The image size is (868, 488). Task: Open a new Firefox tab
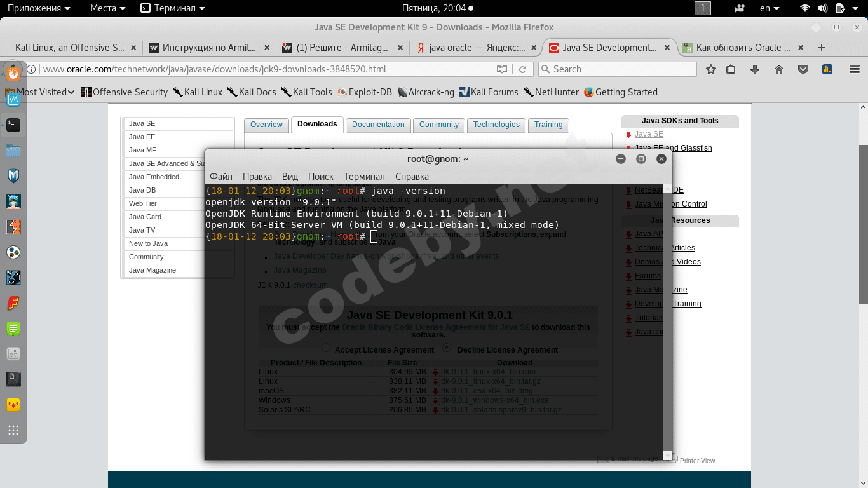pos(822,48)
